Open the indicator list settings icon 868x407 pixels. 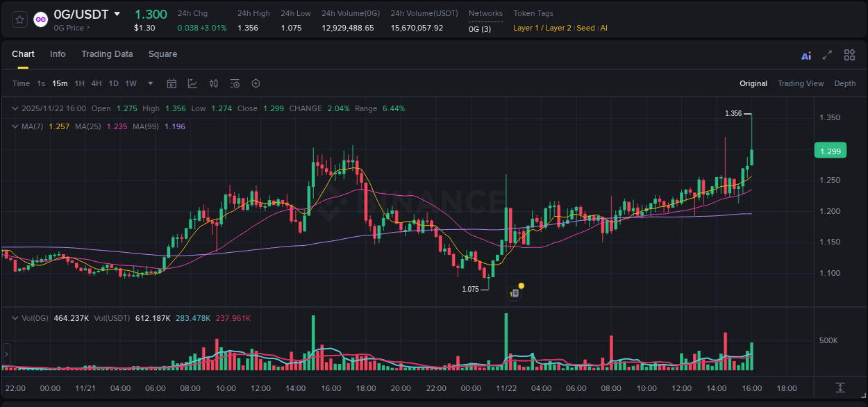(x=234, y=83)
